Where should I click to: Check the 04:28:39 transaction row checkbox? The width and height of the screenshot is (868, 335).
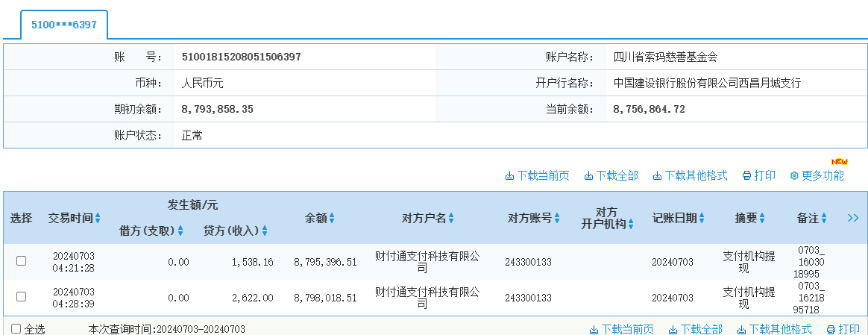click(21, 296)
